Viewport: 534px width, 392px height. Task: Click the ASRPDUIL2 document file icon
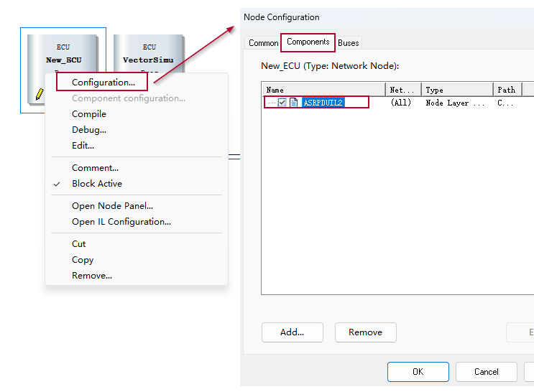293,103
